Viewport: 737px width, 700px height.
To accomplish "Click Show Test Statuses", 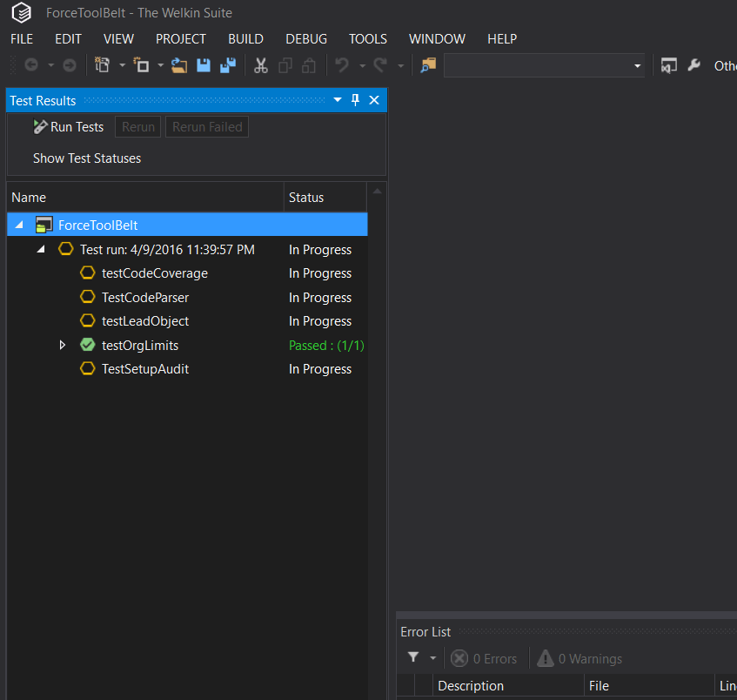I will tap(87, 158).
